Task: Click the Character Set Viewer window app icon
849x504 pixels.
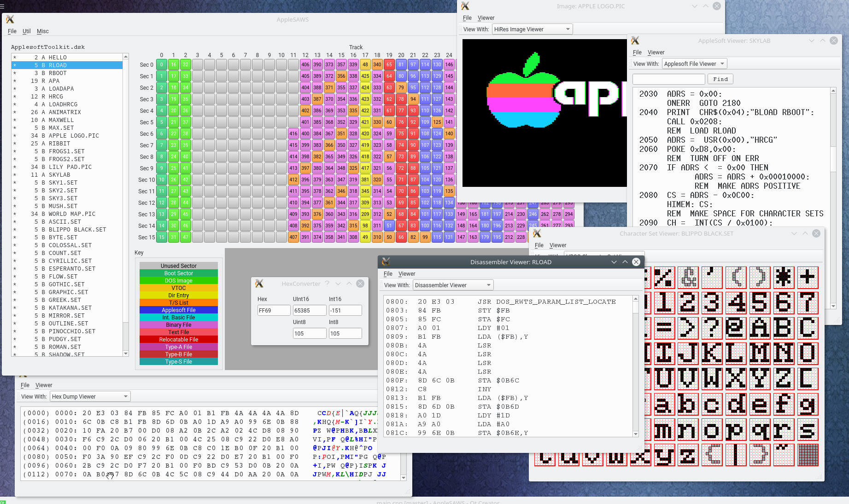Action: 537,233
